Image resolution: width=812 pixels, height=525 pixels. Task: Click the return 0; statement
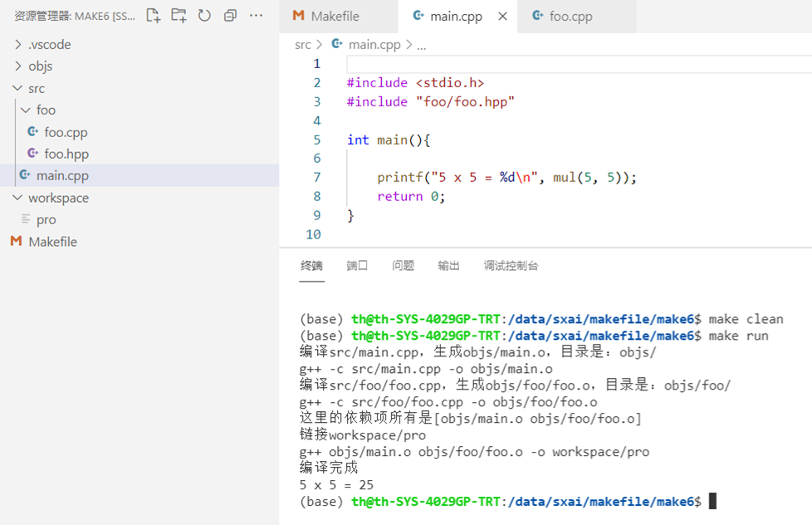[411, 197]
